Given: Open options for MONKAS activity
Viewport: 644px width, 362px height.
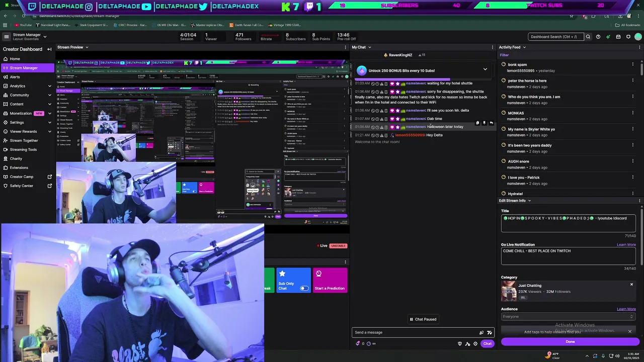Looking at the screenshot, I should coord(632,113).
